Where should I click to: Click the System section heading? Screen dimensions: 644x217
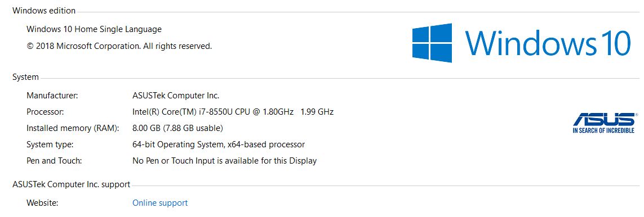pyautogui.click(x=25, y=77)
